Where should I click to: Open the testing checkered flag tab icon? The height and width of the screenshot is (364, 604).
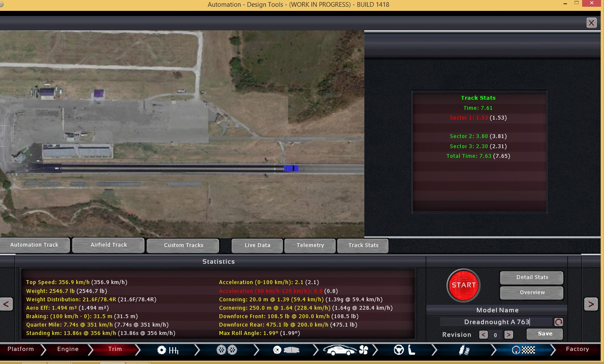(x=523, y=350)
